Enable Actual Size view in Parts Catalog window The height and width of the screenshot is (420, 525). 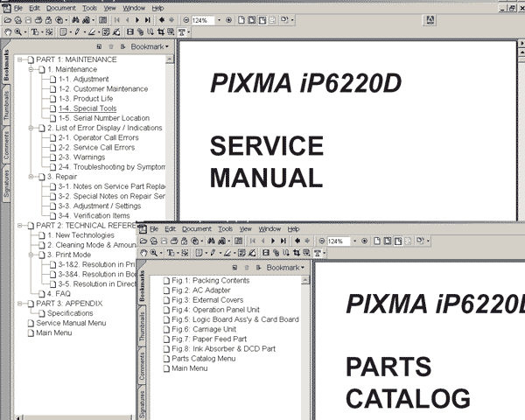coord(376,241)
